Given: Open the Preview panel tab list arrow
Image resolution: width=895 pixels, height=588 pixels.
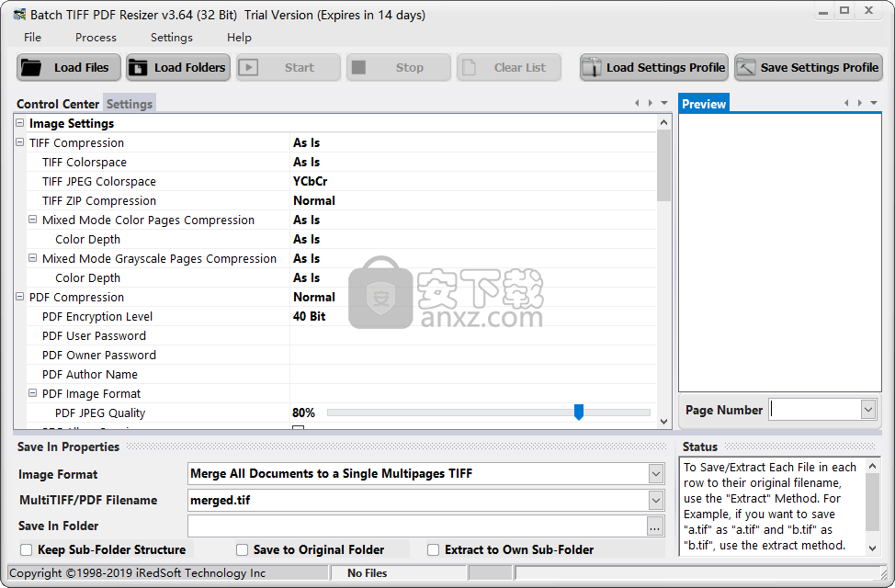Looking at the screenshot, I should click(874, 103).
